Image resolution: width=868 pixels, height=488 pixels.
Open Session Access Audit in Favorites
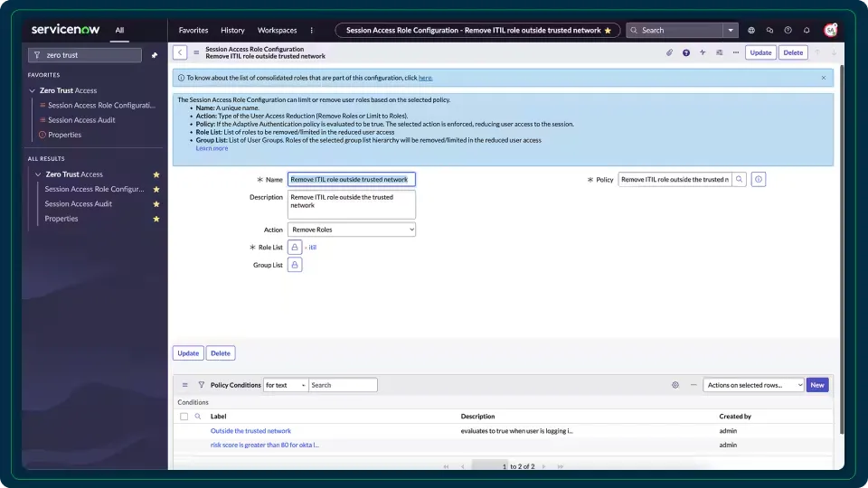[x=81, y=120]
